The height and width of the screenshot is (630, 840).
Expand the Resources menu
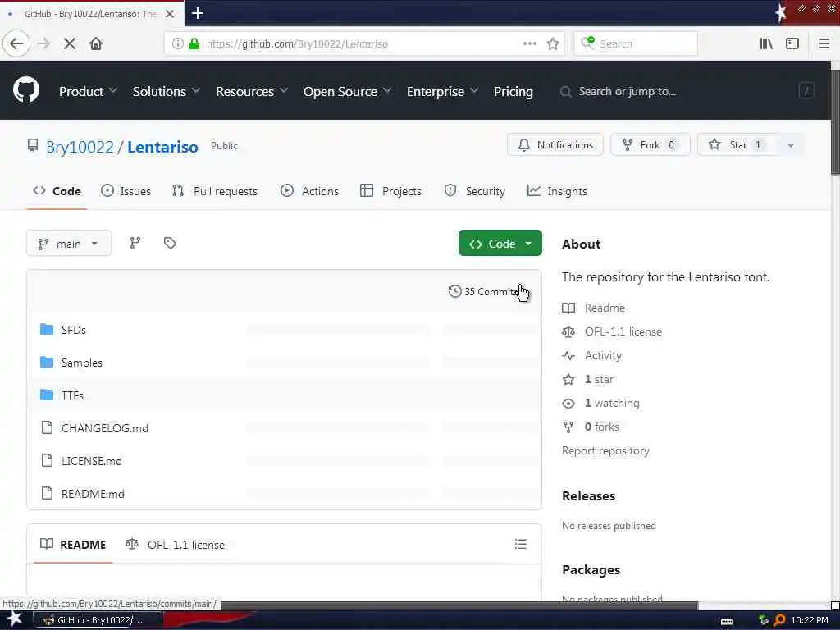click(x=251, y=92)
